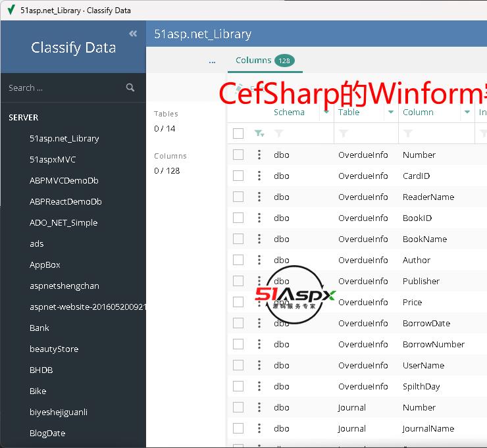Check the BookID row checkbox
This screenshot has height=448, width=487.
pos(238,218)
